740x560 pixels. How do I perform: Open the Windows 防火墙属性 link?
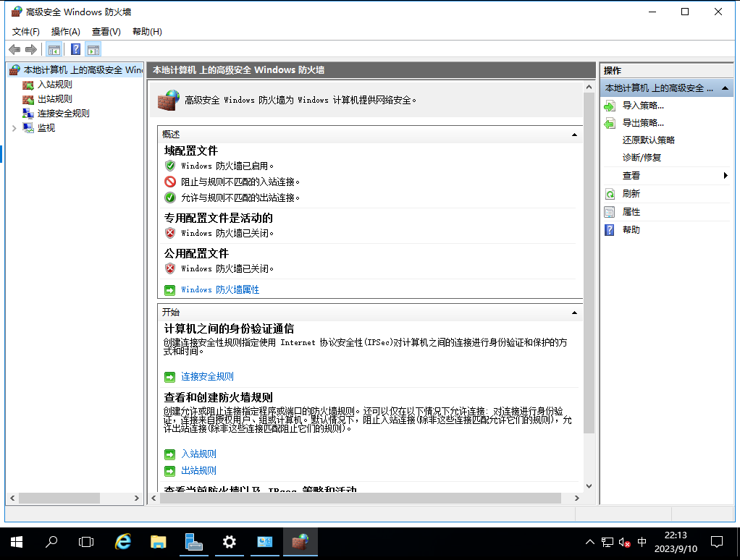click(220, 290)
